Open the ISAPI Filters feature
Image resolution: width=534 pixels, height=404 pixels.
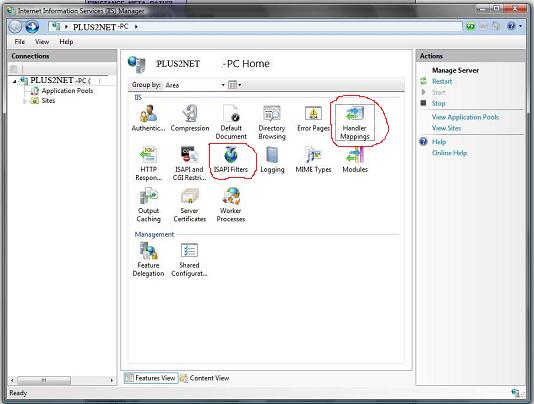[231, 159]
